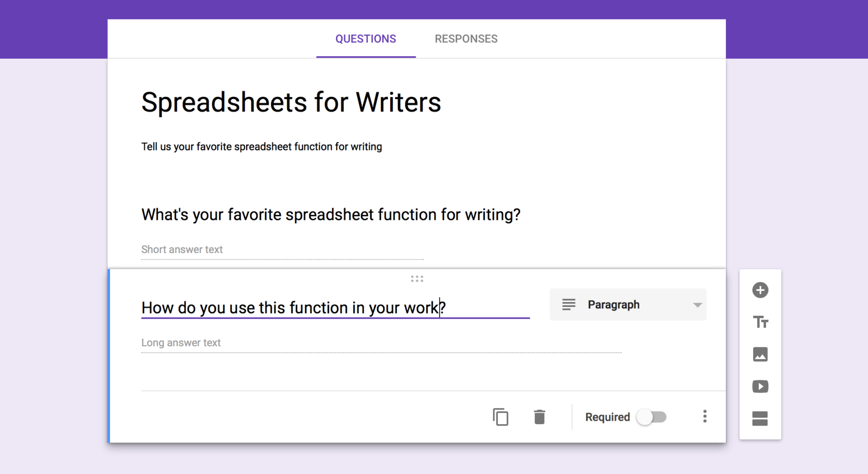
Task: Duplicate the question using the copy icon
Action: pyautogui.click(x=500, y=417)
